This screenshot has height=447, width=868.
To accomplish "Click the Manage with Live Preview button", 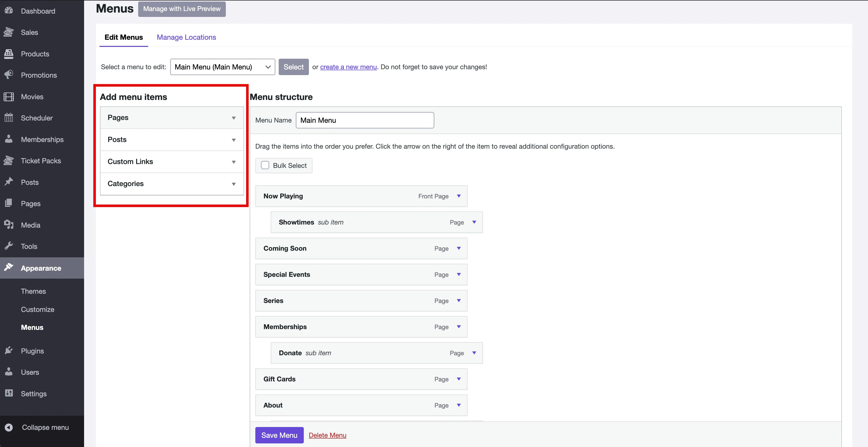I will (182, 9).
